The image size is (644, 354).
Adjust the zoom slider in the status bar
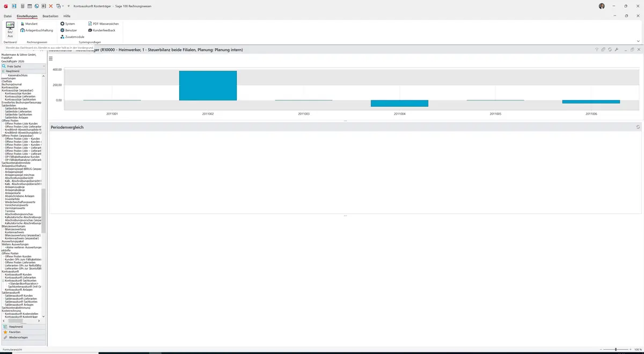point(616,349)
